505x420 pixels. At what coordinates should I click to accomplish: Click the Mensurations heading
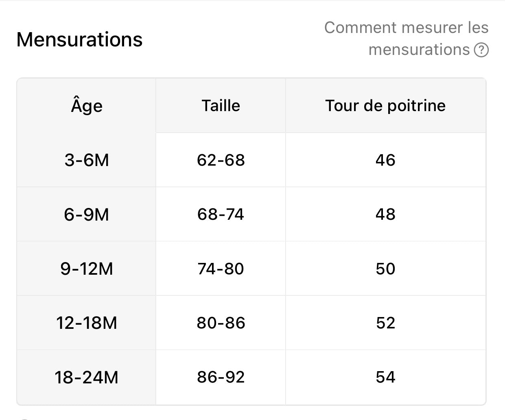click(x=79, y=39)
